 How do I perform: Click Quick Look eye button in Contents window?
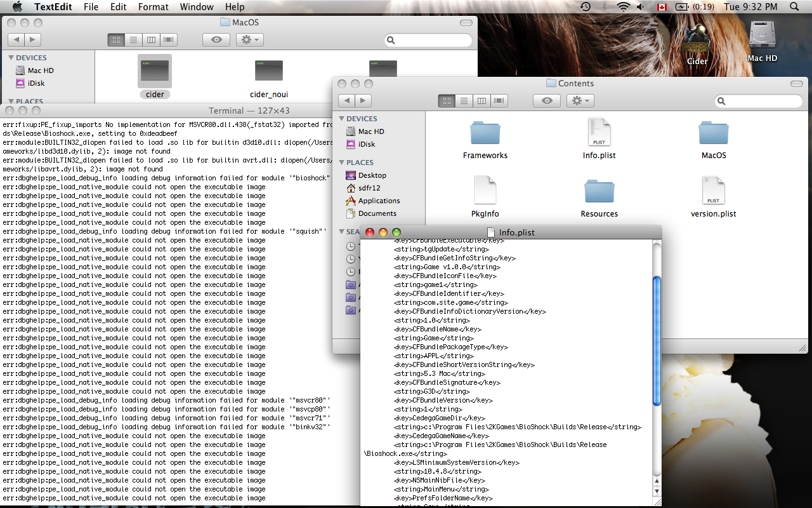coord(547,101)
